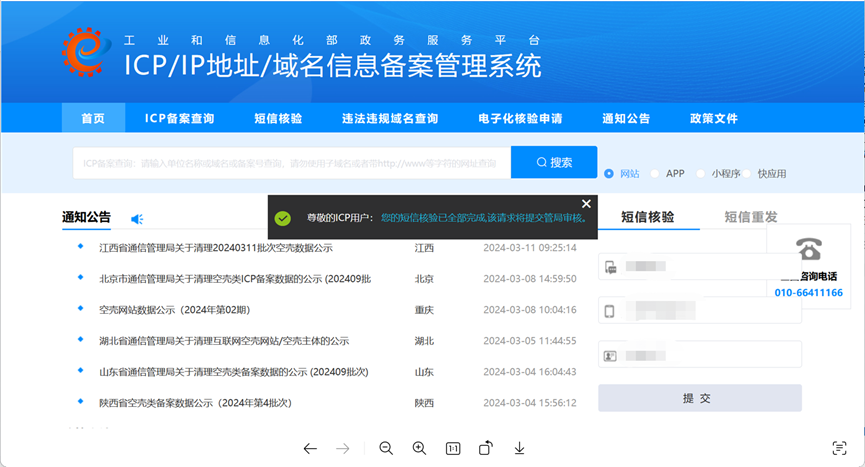The height and width of the screenshot is (467, 865).
Task: Open 山东省通信管理局空壳类备案 notice
Action: (234, 372)
